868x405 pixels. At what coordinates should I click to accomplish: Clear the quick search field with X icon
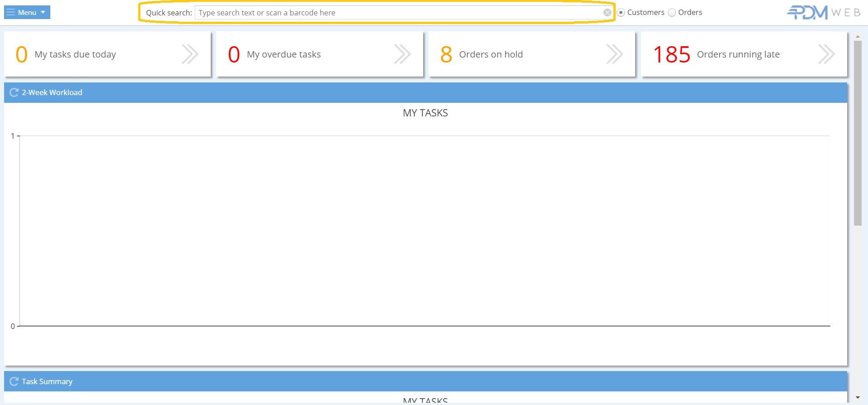point(607,13)
